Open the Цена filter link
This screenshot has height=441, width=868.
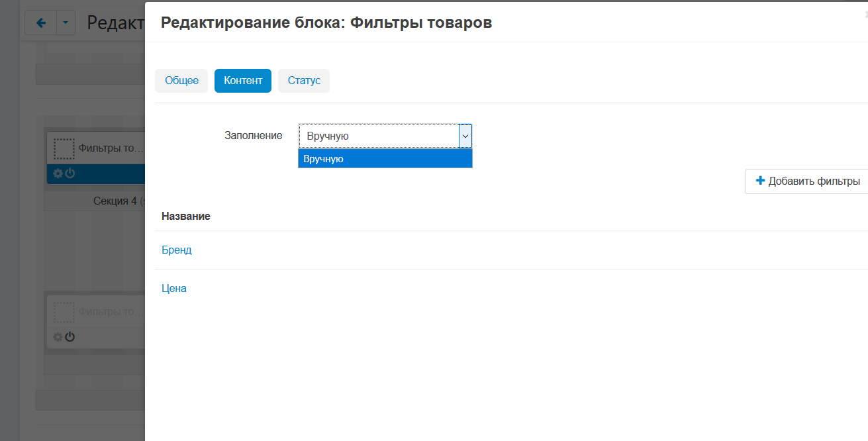click(x=174, y=289)
